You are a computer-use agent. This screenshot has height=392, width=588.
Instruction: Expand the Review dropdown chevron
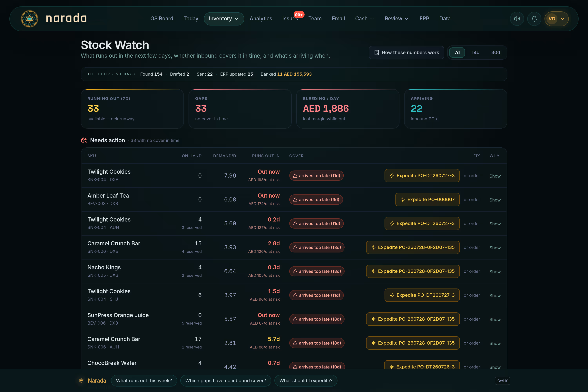point(407,19)
